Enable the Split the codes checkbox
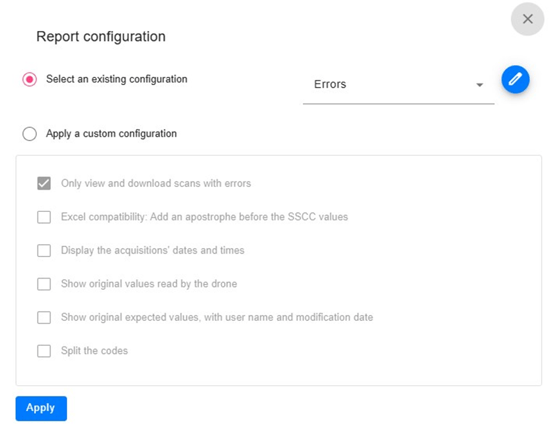The image size is (553, 425). click(x=44, y=351)
